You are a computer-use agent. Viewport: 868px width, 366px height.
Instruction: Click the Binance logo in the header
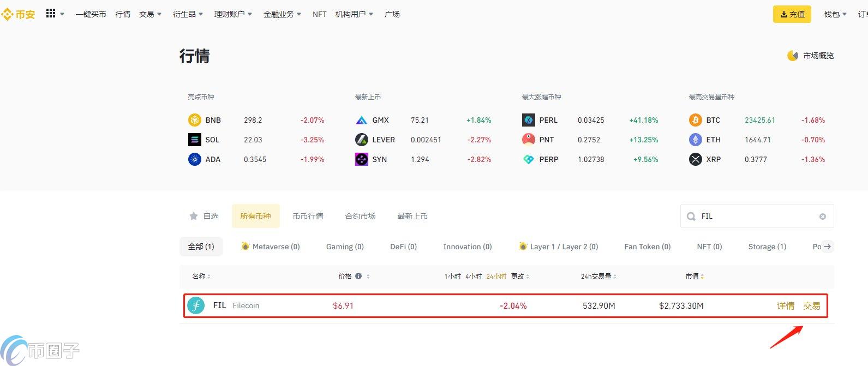click(18, 14)
